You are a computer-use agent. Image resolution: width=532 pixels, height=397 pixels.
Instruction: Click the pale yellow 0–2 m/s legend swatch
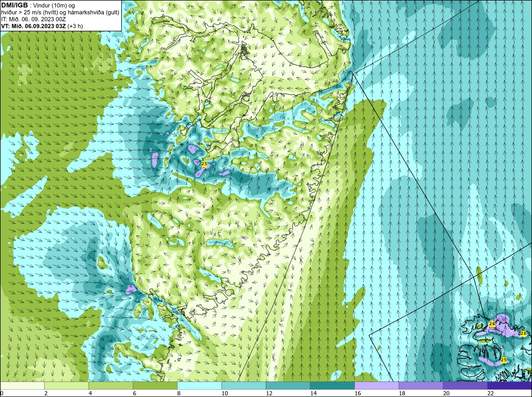click(22, 385)
